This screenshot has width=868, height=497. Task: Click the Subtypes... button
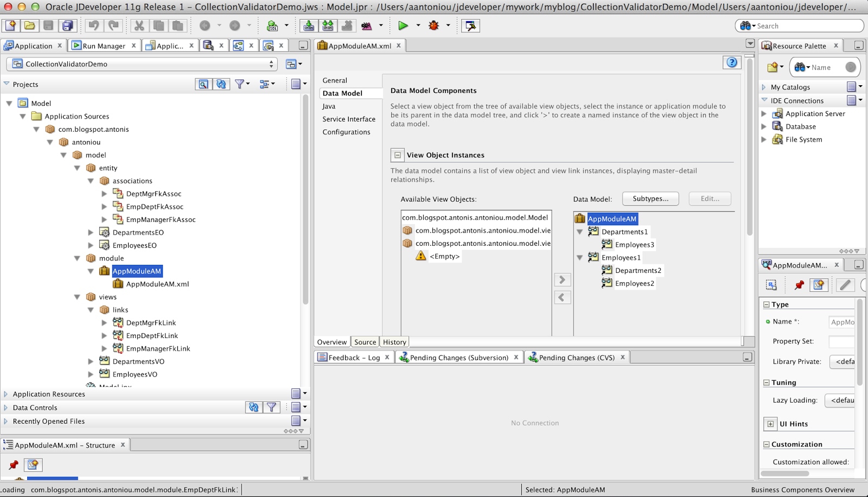click(x=650, y=199)
